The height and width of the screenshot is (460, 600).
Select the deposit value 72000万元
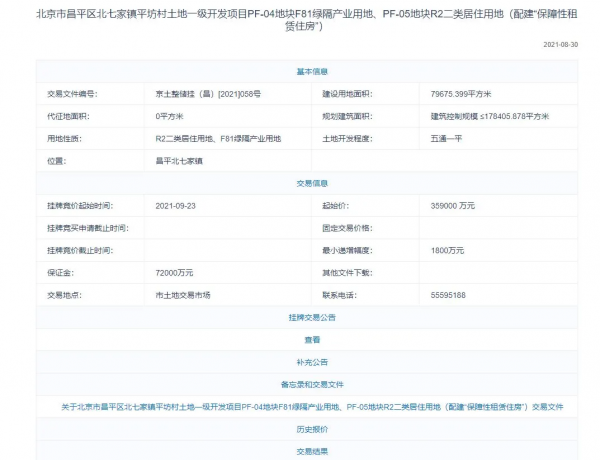click(x=174, y=273)
